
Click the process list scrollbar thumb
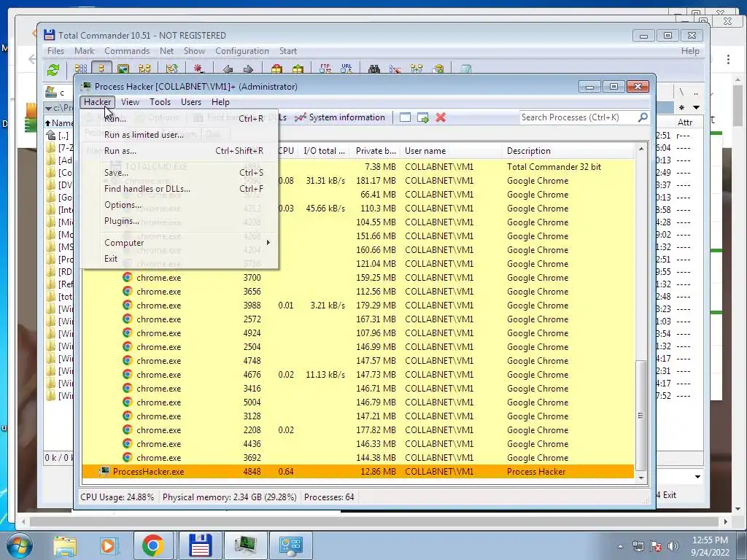coord(641,415)
